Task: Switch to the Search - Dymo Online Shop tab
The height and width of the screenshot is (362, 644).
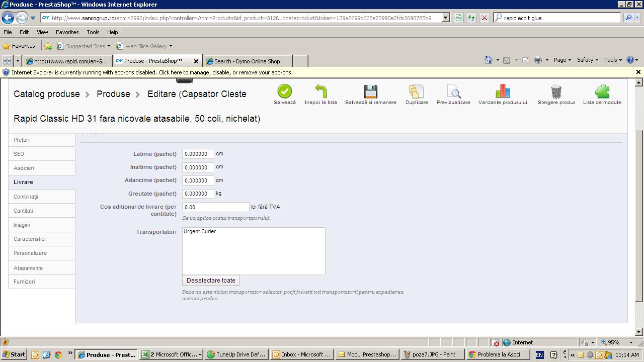Action: pyautogui.click(x=247, y=61)
